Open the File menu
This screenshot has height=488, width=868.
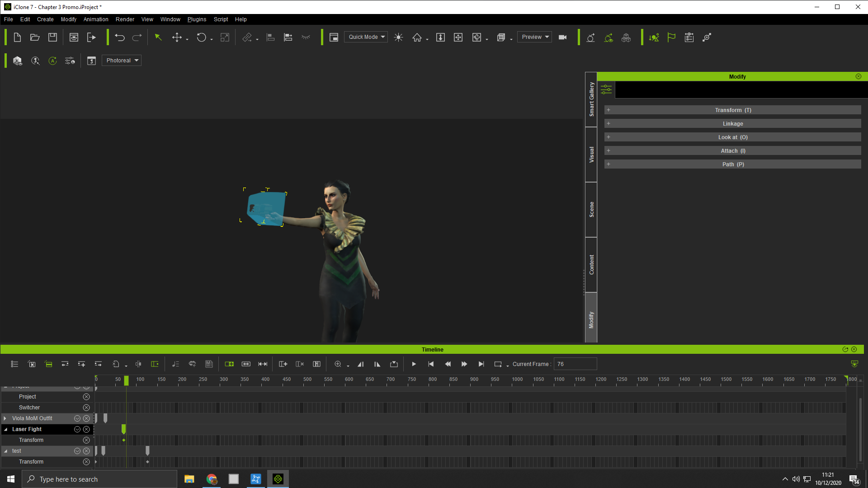click(x=9, y=19)
